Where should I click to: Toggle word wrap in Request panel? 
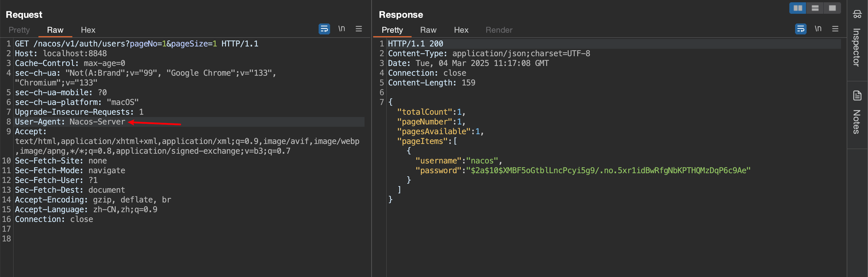pos(324,29)
